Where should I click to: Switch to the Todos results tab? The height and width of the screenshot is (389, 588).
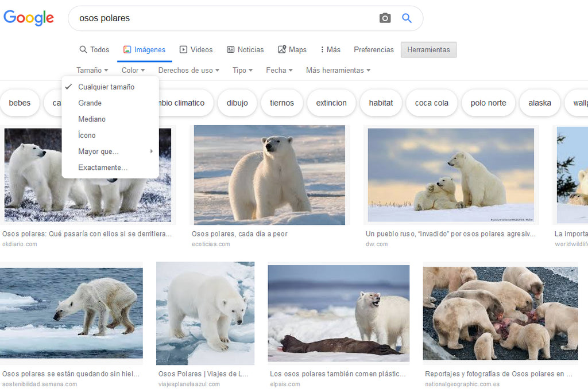[x=94, y=50]
